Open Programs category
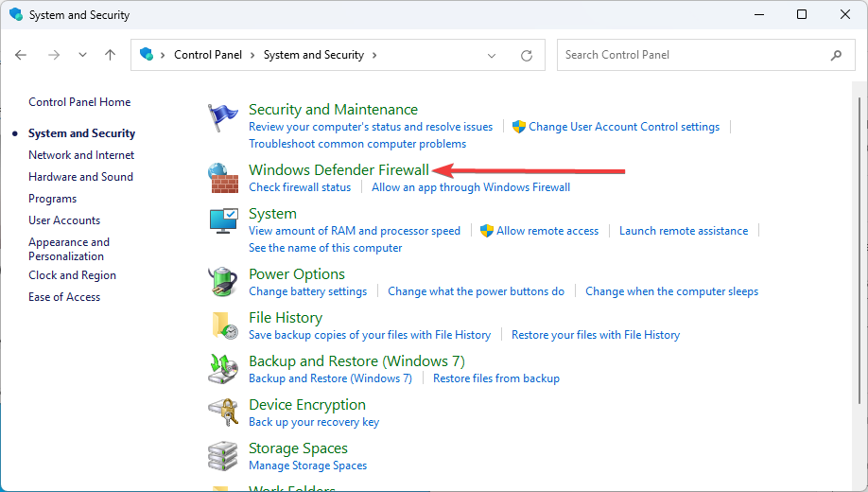The image size is (868, 492). tap(53, 199)
